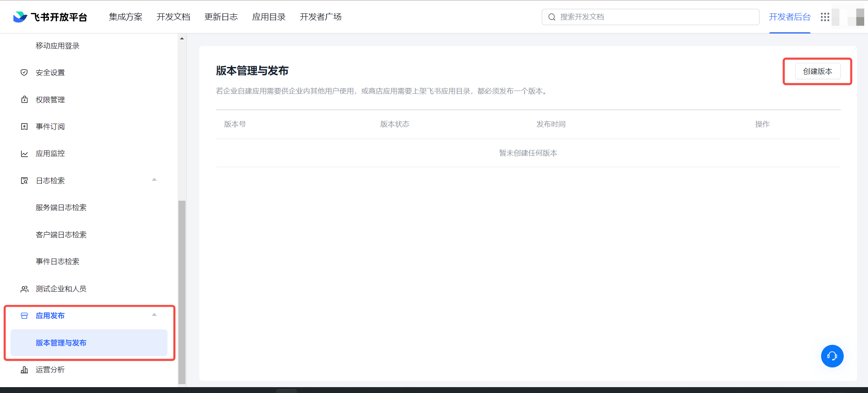868x393 pixels.
Task: Open the 开发文档 menu item
Action: pyautogui.click(x=173, y=17)
